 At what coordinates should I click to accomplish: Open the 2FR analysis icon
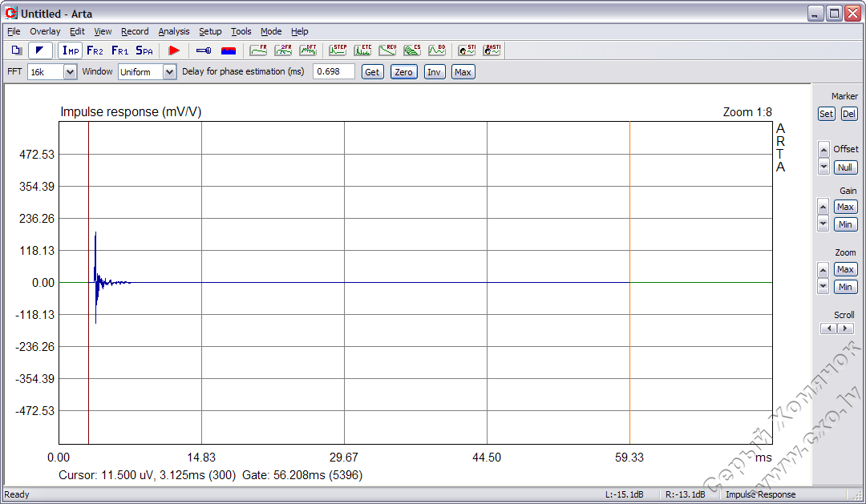283,50
